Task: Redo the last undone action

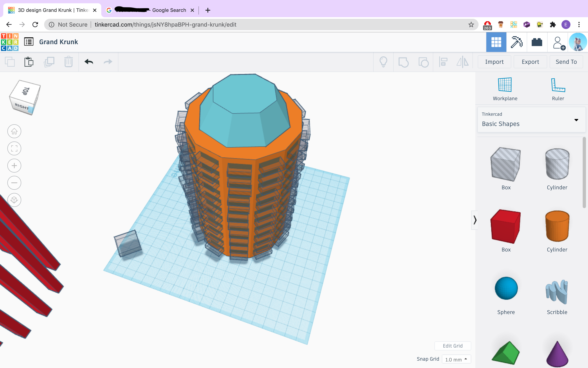Action: tap(108, 62)
